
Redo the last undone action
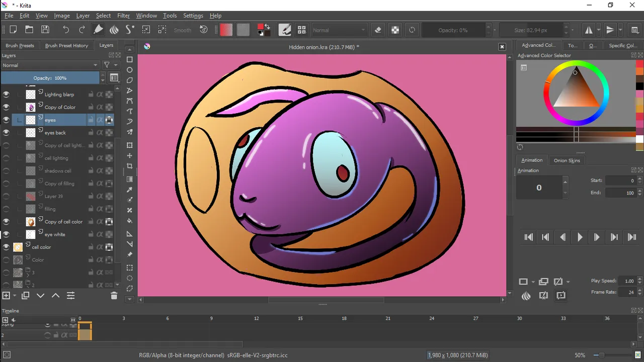click(82, 30)
